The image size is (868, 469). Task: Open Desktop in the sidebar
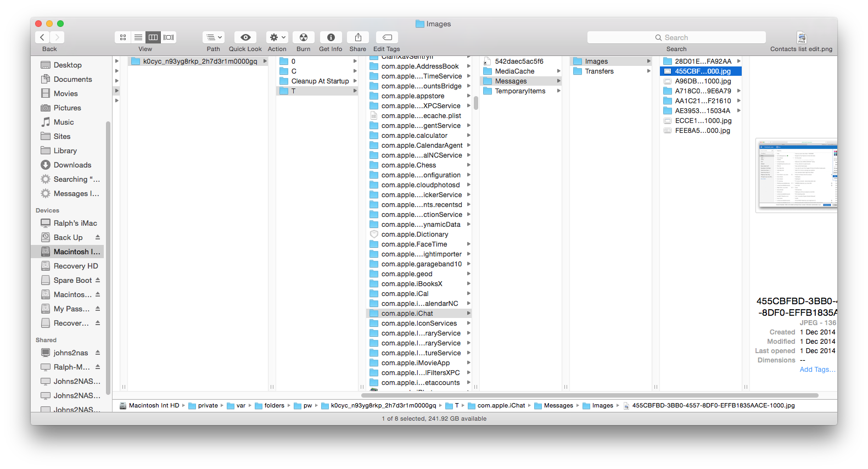[68, 65]
